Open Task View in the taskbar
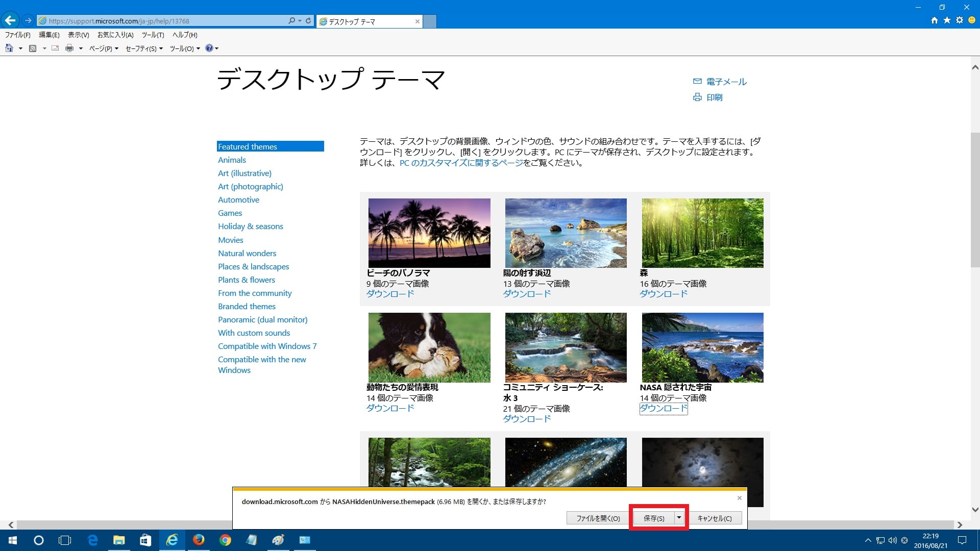Image resolution: width=980 pixels, height=551 pixels. pyautogui.click(x=65, y=540)
